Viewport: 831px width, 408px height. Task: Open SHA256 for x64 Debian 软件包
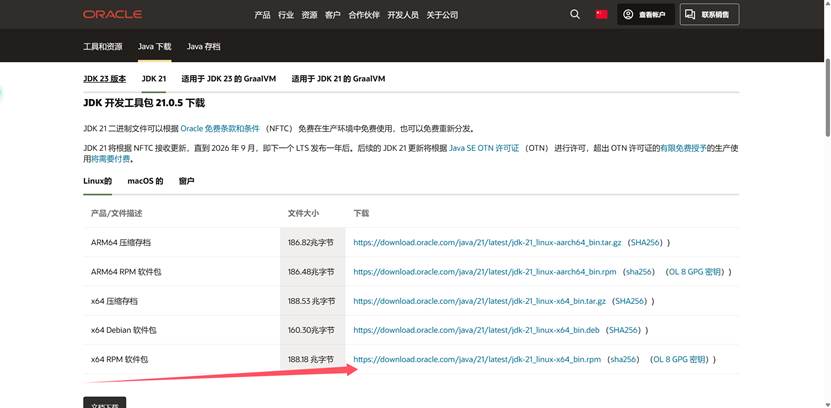(624, 330)
